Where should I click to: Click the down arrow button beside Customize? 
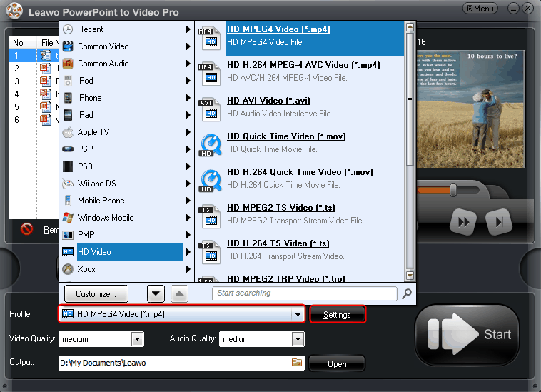click(156, 294)
